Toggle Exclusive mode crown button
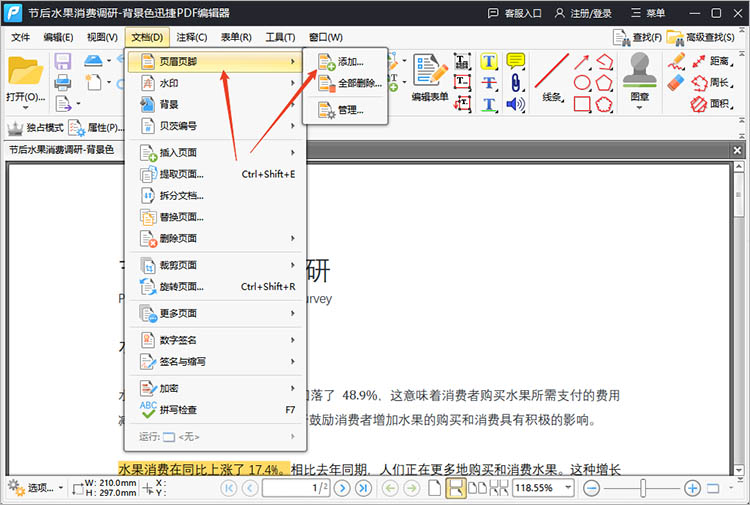This screenshot has width=750, height=505. [35, 128]
